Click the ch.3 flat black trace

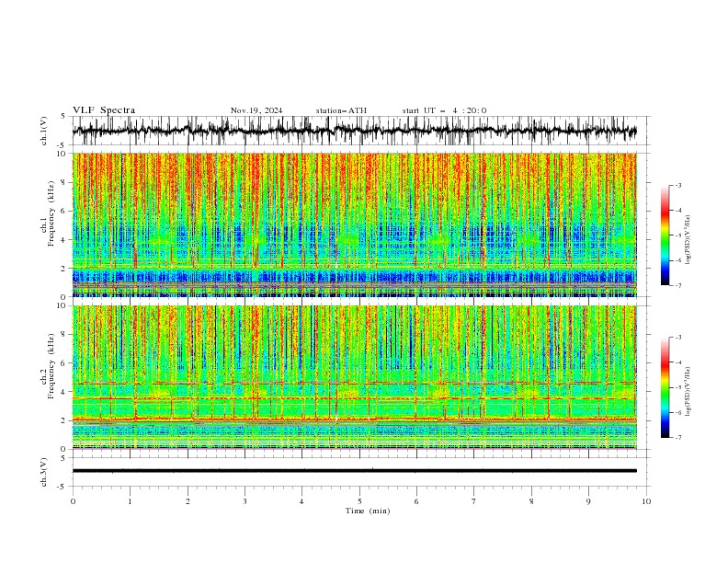coord(354,471)
